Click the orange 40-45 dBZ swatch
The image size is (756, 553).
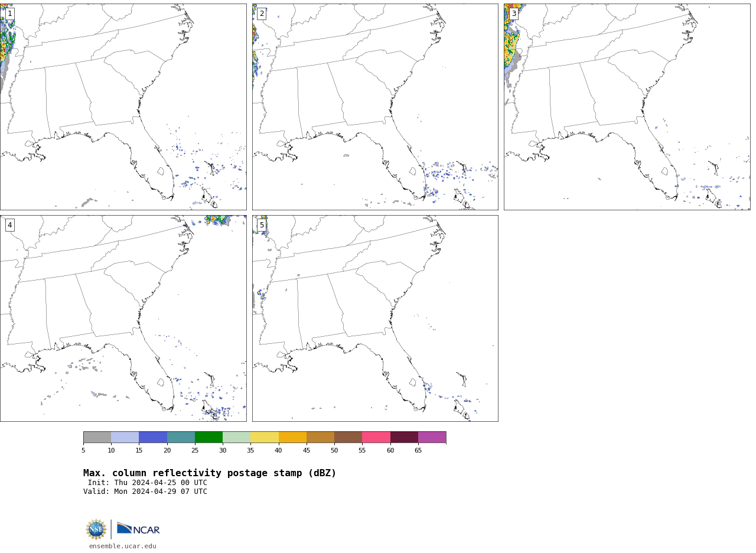292,437
